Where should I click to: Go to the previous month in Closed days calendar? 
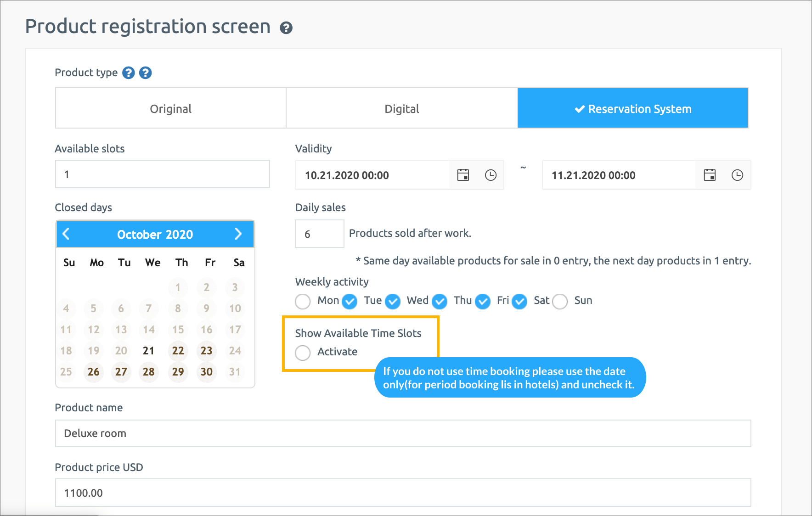coord(66,234)
